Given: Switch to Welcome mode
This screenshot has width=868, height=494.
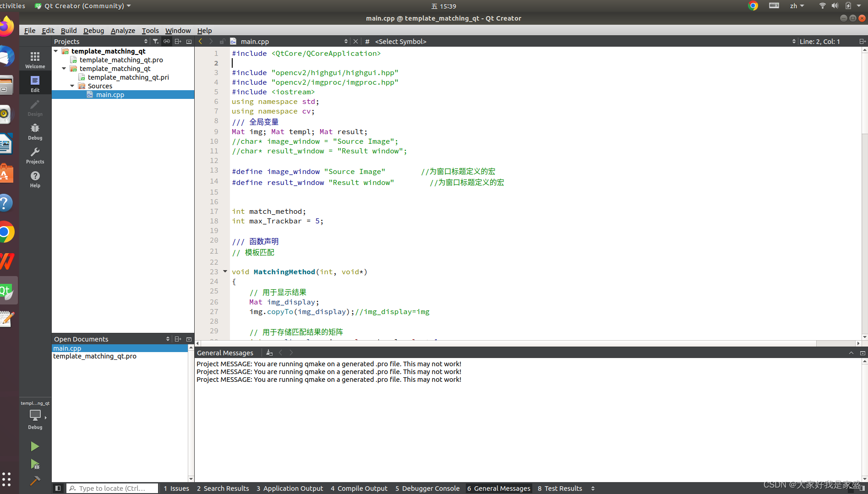Looking at the screenshot, I should 35,60.
